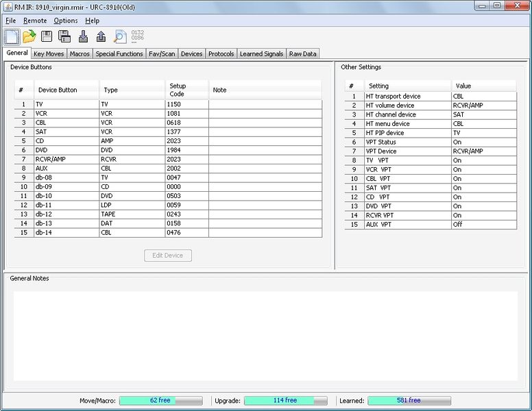Click the Java application title bar icon

click(x=8, y=7)
